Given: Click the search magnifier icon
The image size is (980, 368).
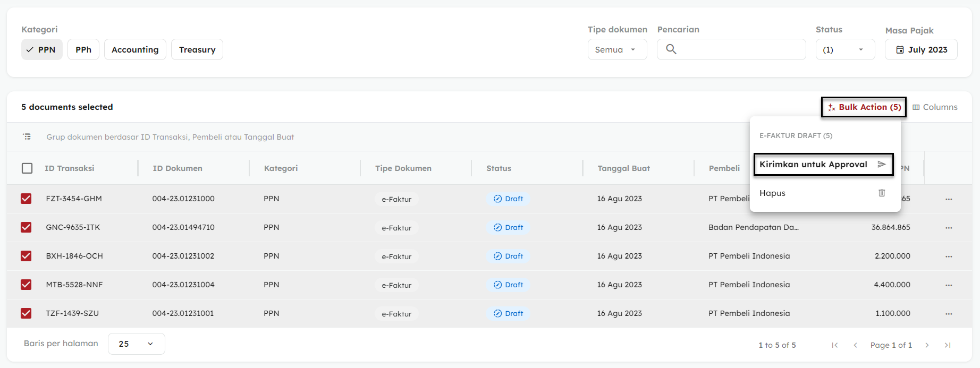Looking at the screenshot, I should click(x=671, y=49).
